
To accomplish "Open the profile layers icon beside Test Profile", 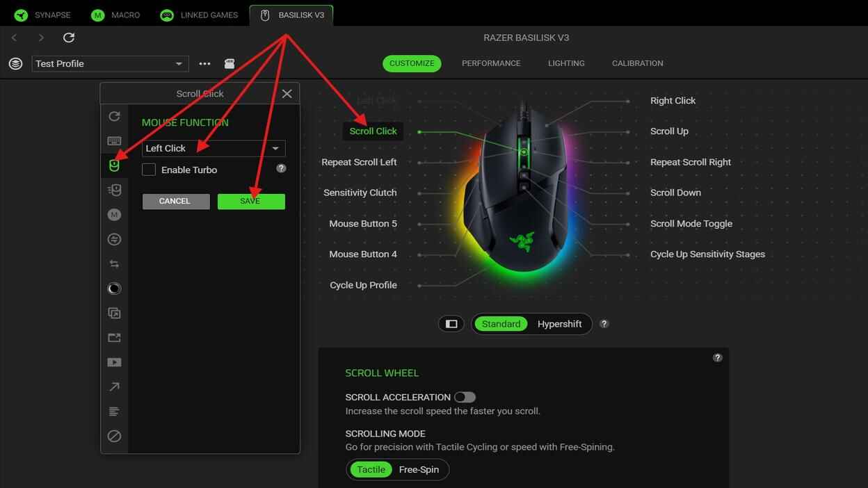I will [15, 63].
